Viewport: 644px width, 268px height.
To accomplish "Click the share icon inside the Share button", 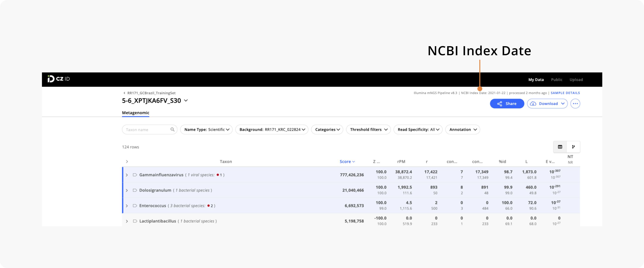I will point(500,104).
